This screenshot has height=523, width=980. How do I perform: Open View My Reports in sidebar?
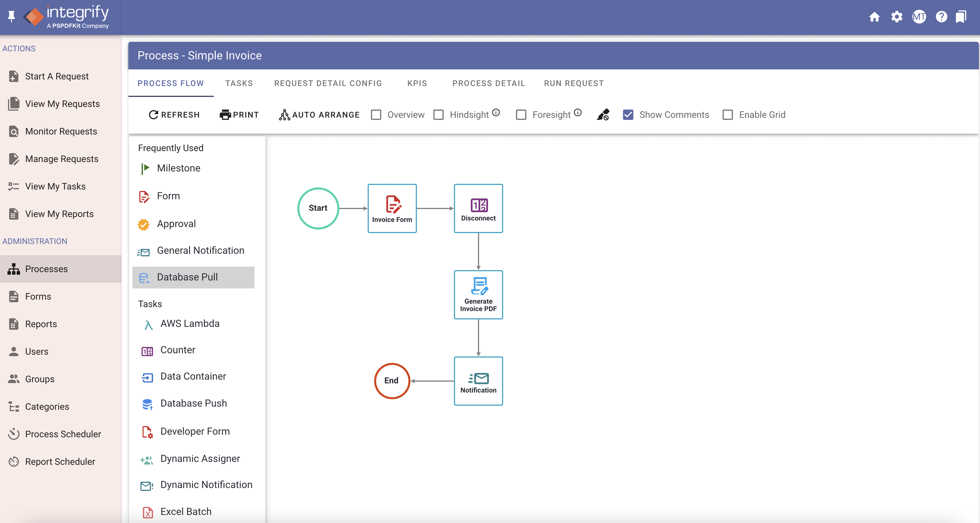click(60, 214)
